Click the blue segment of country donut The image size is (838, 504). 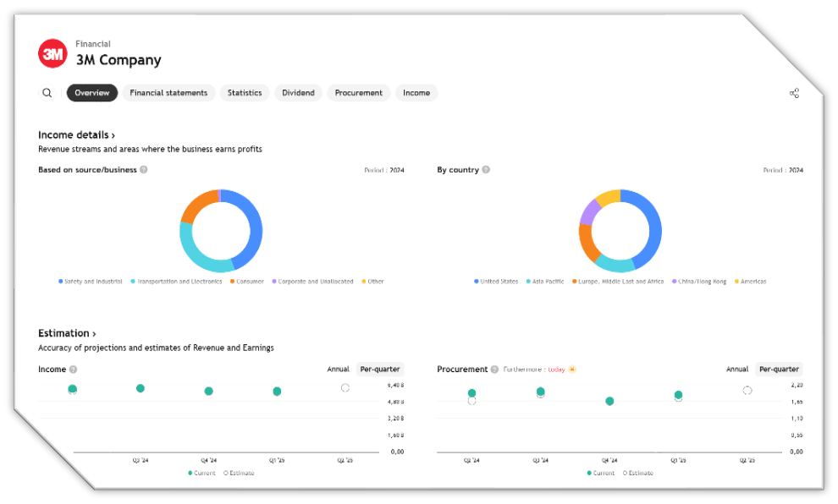pos(653,227)
